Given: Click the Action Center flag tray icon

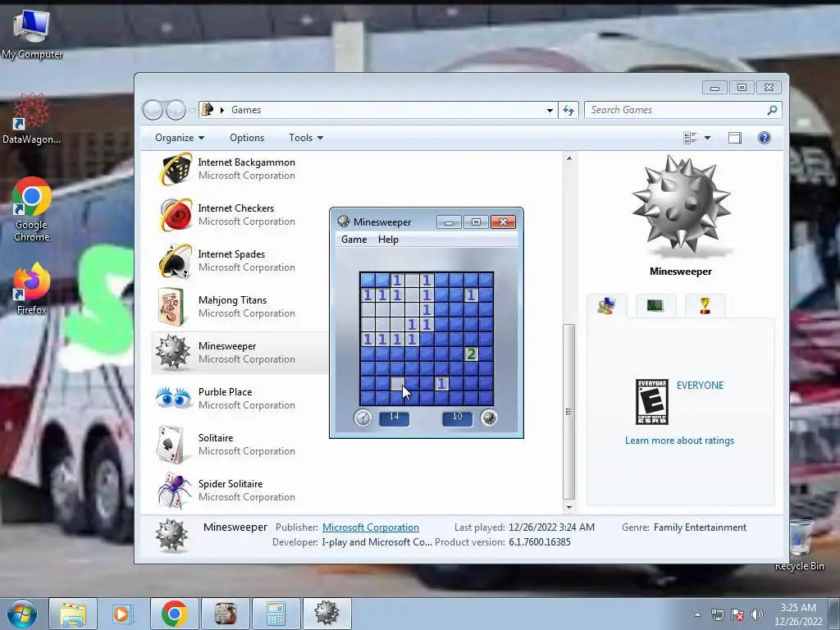Looking at the screenshot, I should tap(737, 614).
